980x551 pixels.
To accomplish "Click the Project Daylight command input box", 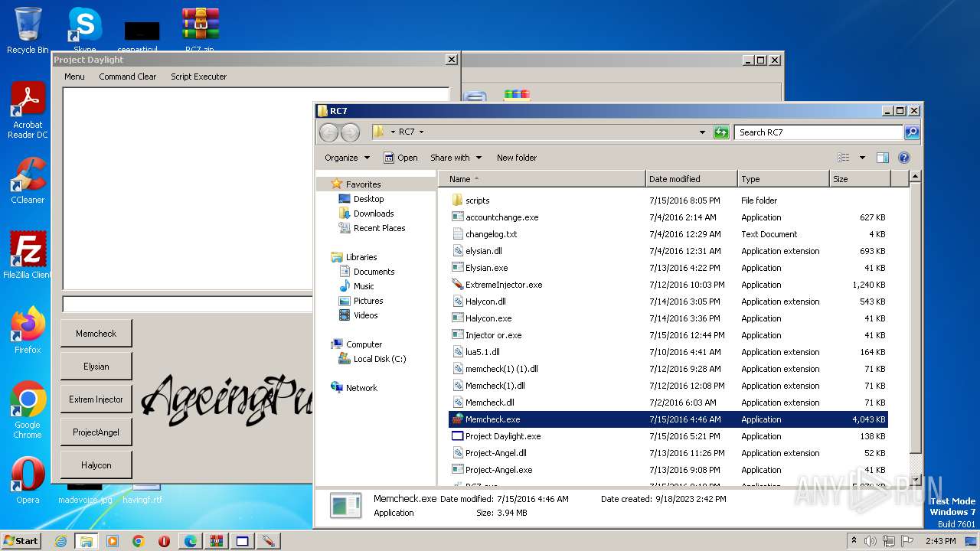I will [x=188, y=304].
